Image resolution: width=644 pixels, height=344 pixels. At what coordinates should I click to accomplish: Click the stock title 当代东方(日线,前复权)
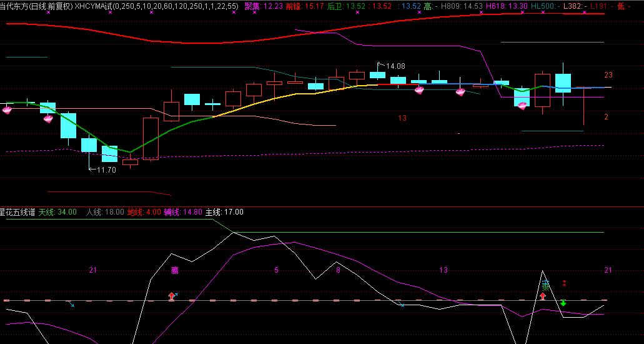[37, 6]
